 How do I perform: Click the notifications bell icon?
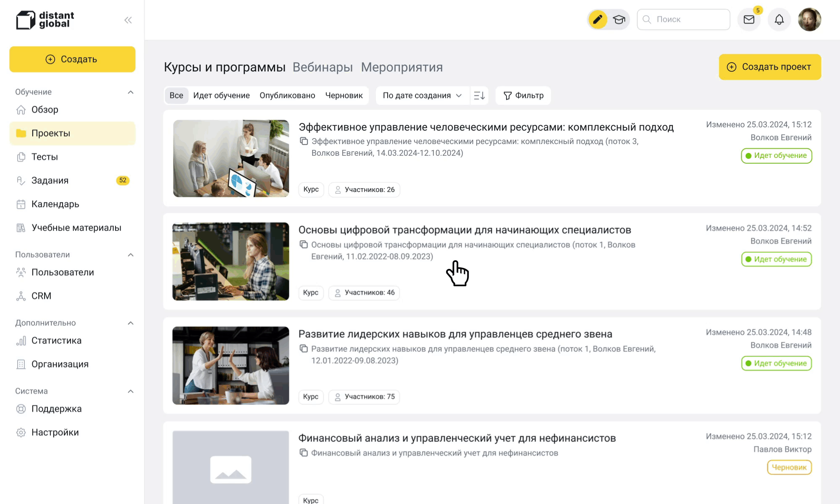[779, 20]
